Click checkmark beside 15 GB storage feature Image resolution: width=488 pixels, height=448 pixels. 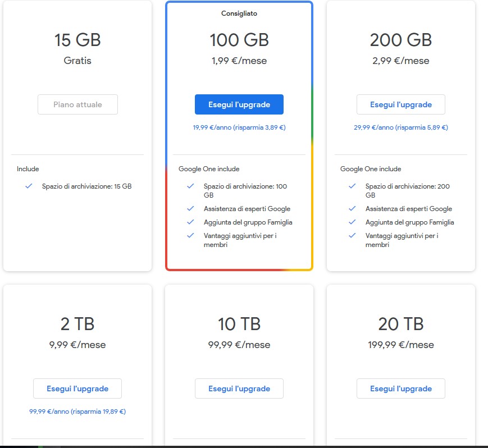(x=29, y=186)
